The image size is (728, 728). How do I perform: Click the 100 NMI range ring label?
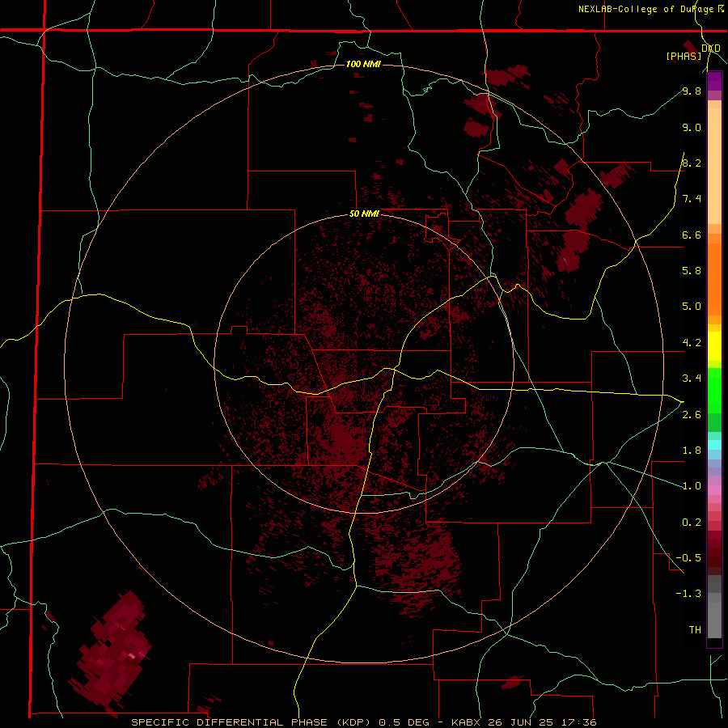(x=363, y=64)
